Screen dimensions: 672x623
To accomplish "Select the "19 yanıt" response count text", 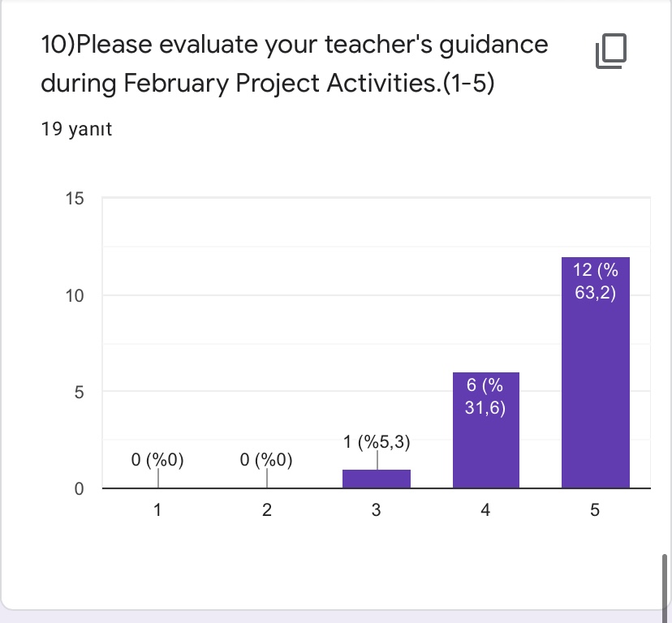I will coord(76,128).
